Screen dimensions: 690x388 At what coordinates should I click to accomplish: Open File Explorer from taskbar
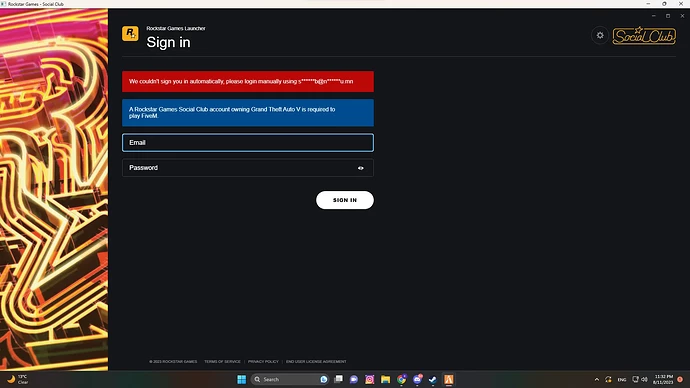385,379
